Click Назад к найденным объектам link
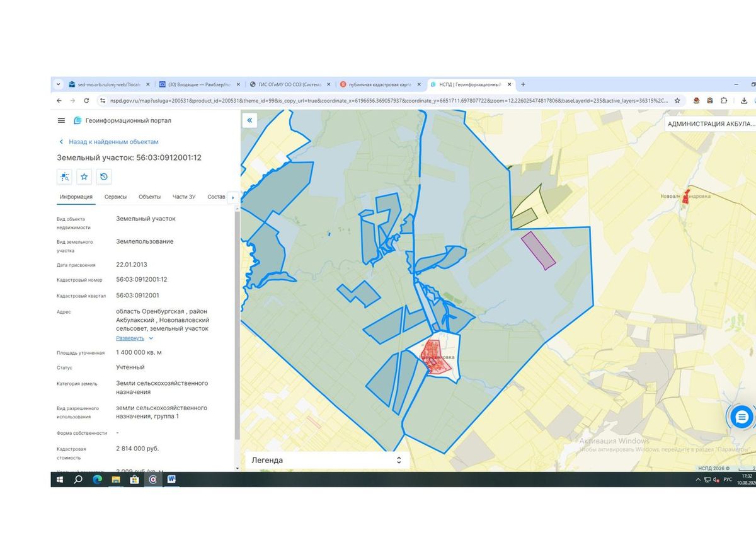 (x=113, y=142)
